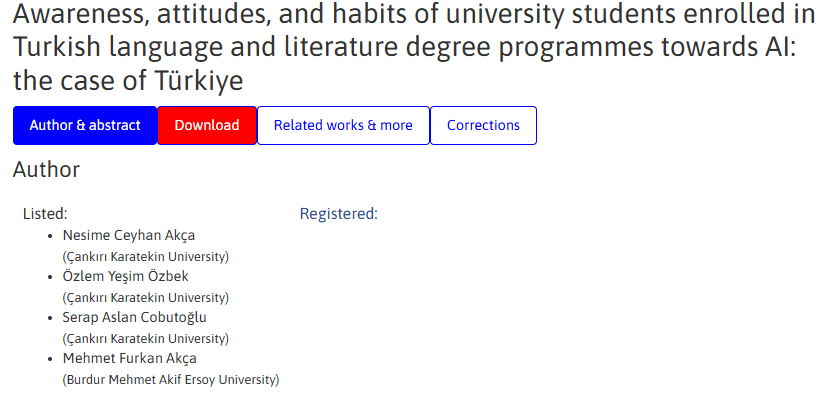Click Burdur Mehmet Akif Ersoy University affiliation
829x412 pixels.
[170, 379]
